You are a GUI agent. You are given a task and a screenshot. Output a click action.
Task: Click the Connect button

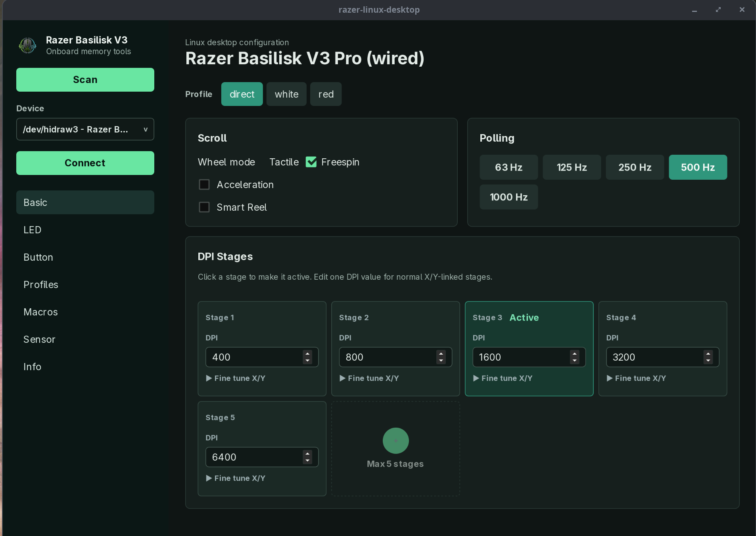pos(85,163)
